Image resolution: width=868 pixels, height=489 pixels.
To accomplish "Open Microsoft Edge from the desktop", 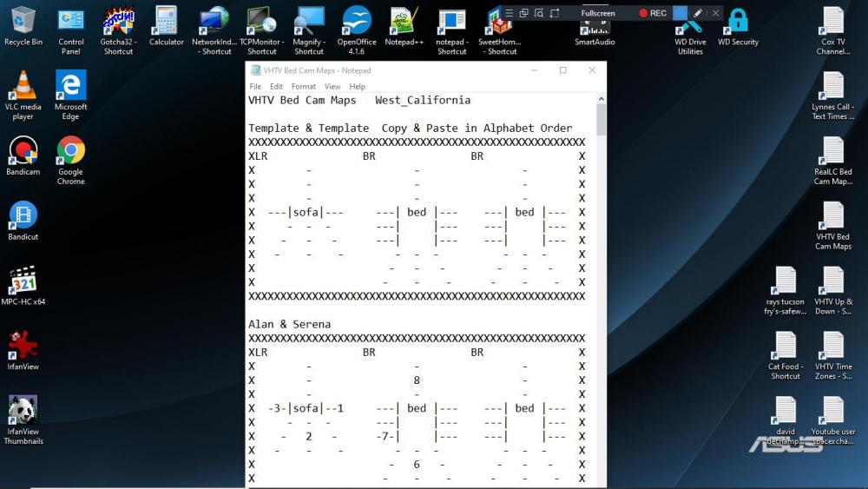I will tap(71, 87).
